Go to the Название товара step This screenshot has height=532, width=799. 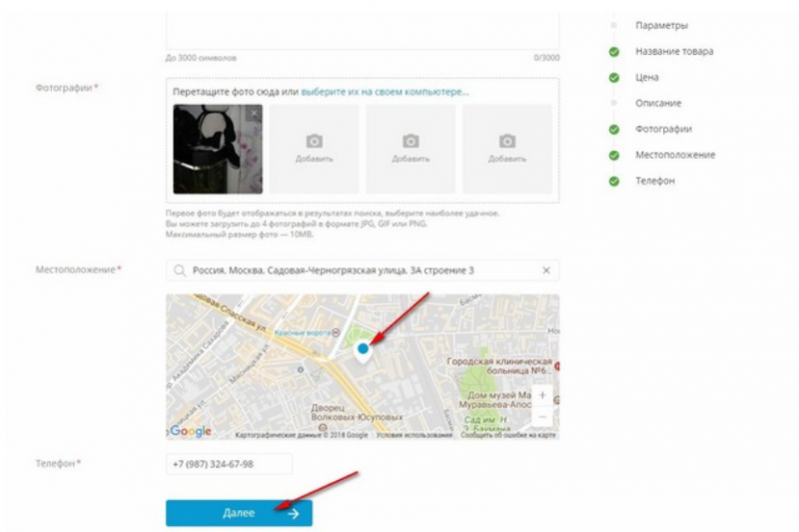(674, 51)
